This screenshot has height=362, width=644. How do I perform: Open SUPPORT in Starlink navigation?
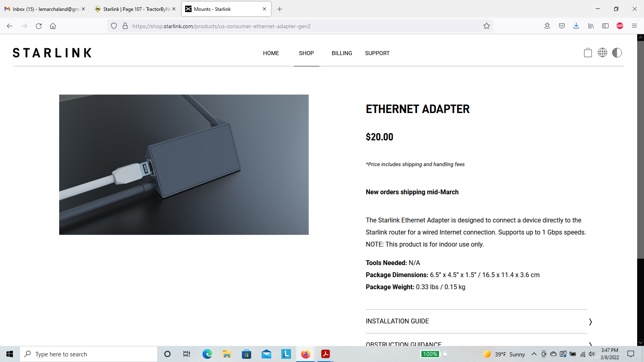(377, 53)
